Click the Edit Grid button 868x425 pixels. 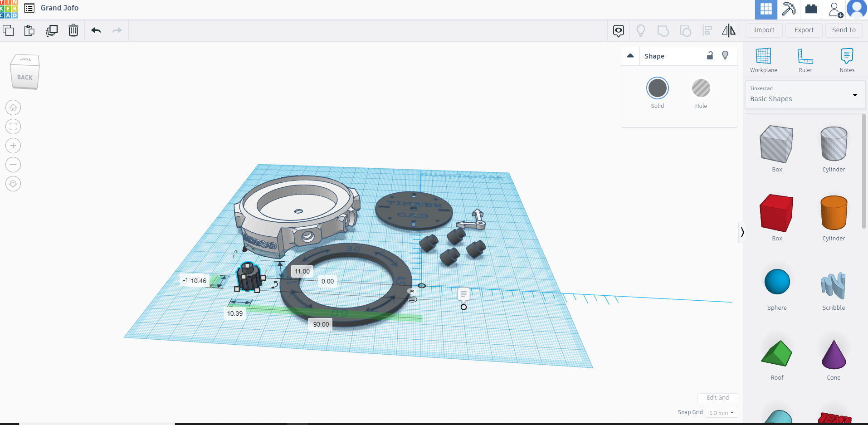717,398
